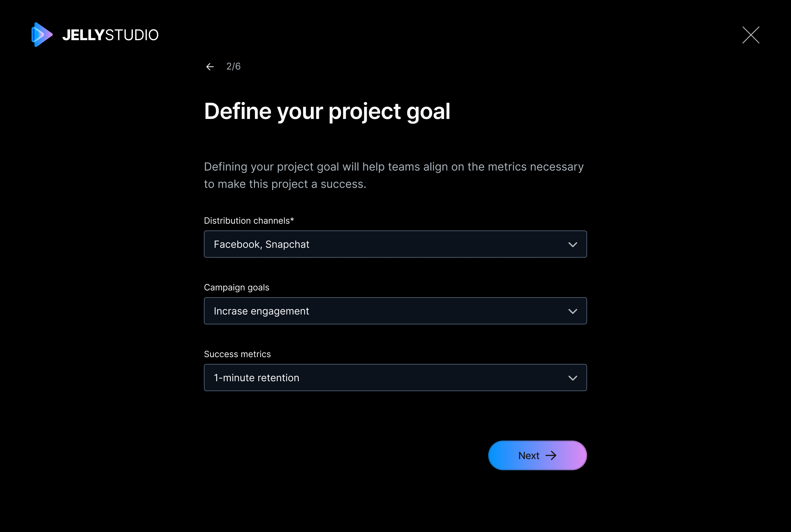Proceed with the Next button
This screenshot has height=532, width=791.
pyautogui.click(x=538, y=455)
